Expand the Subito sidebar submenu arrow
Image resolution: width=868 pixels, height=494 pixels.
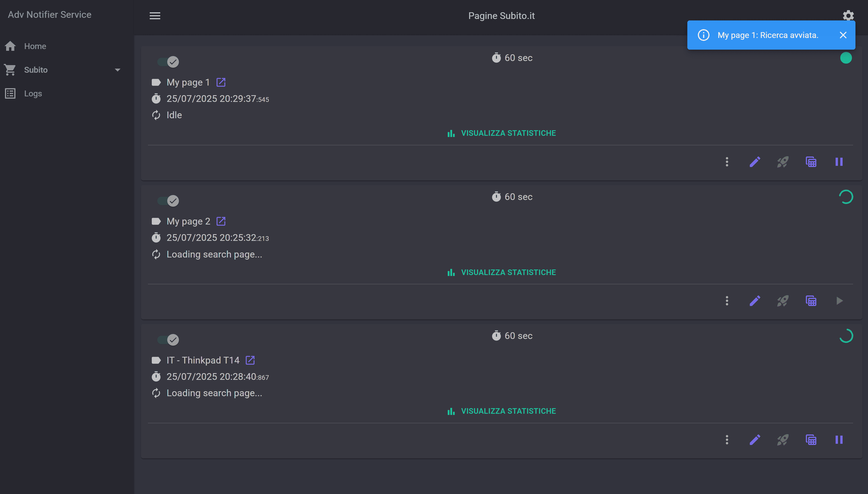[118, 70]
